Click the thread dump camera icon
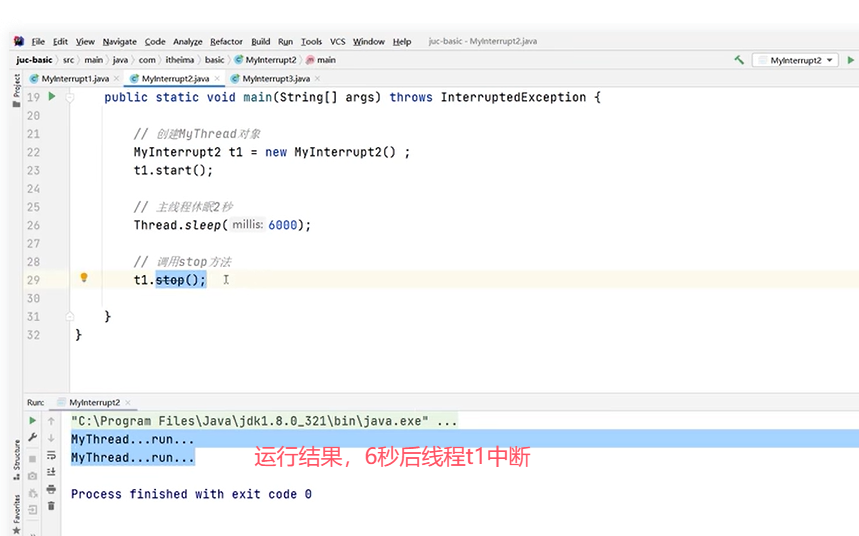This screenshot has width=859, height=536. [x=32, y=476]
